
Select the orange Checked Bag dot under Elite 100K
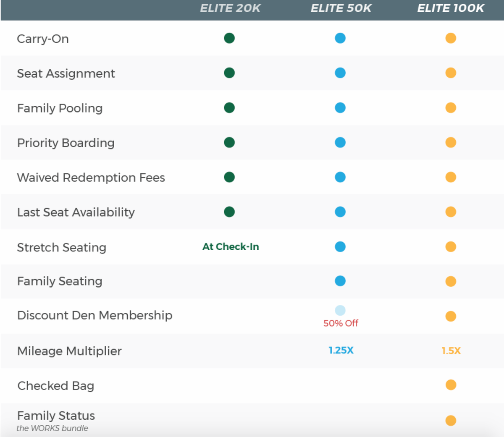pos(450,385)
